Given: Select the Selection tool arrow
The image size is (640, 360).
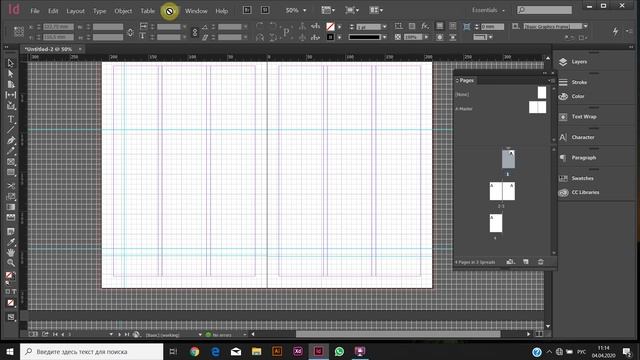Looking at the screenshot, I should point(11,63).
